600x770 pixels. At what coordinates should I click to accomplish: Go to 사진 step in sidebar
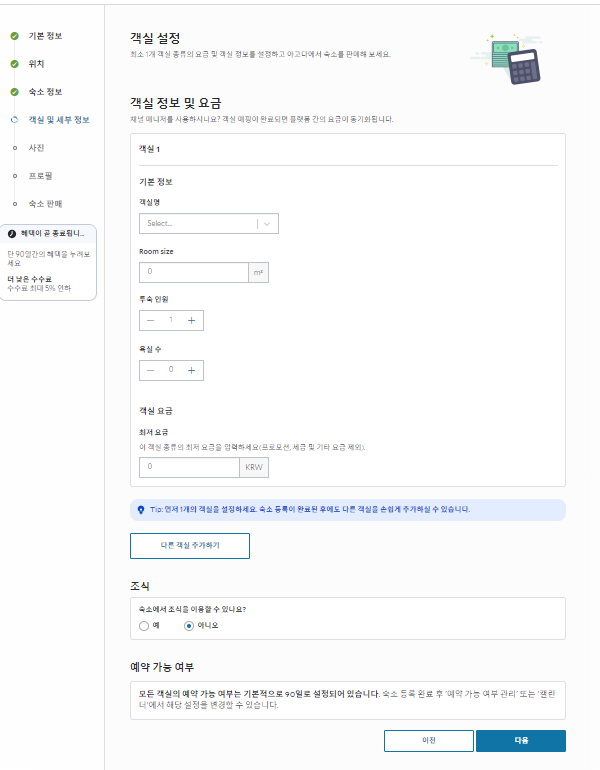(x=36, y=148)
